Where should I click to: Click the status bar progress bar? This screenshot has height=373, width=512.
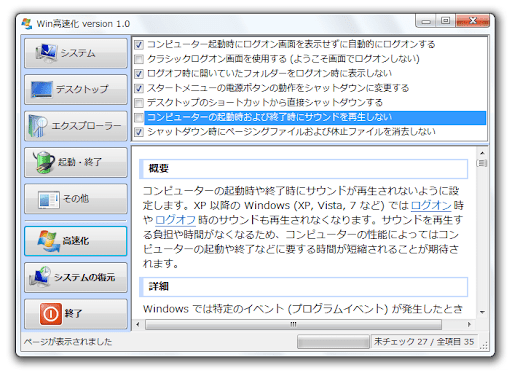tap(333, 342)
